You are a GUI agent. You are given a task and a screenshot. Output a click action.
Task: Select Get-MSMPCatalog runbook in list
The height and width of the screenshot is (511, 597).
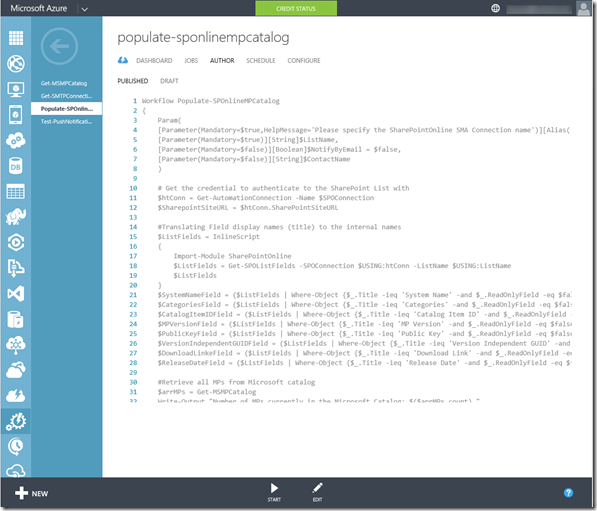(x=64, y=83)
